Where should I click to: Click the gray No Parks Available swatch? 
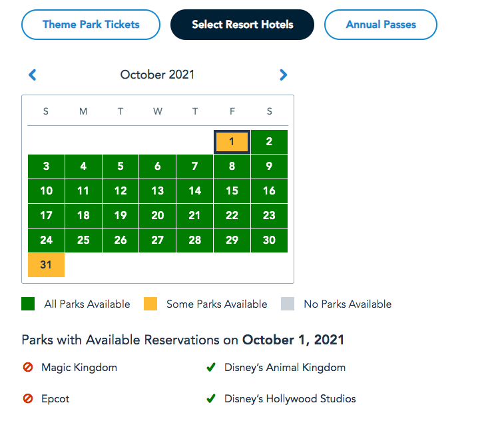pyautogui.click(x=288, y=304)
